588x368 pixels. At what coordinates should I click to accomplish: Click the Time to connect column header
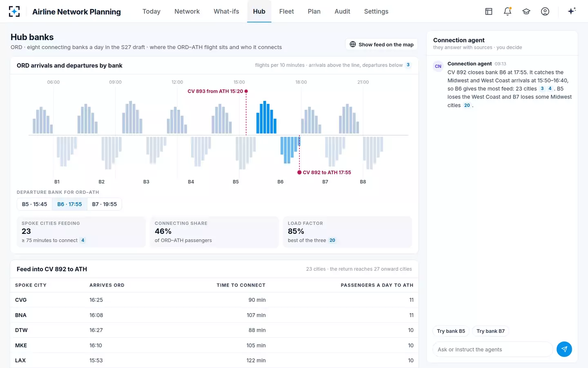(x=241, y=285)
